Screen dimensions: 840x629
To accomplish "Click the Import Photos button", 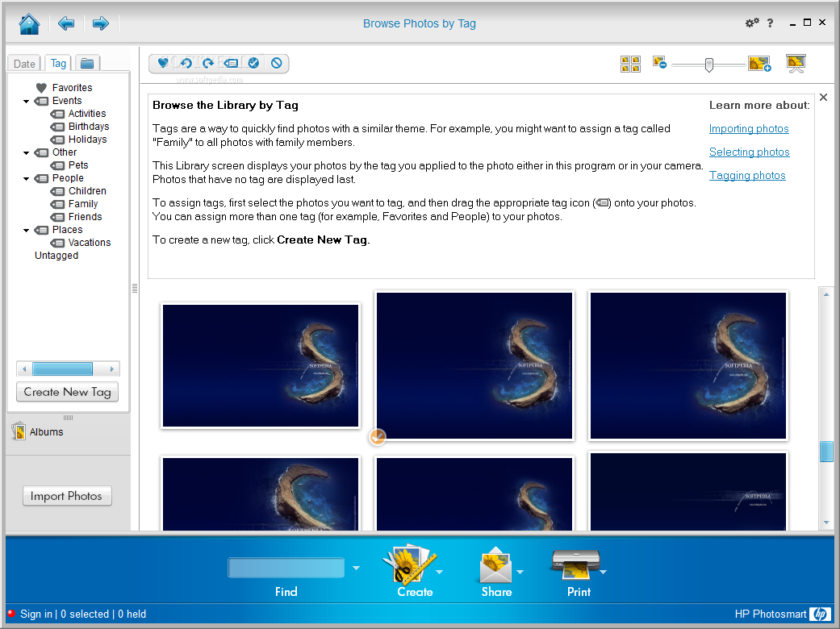I will pos(67,496).
